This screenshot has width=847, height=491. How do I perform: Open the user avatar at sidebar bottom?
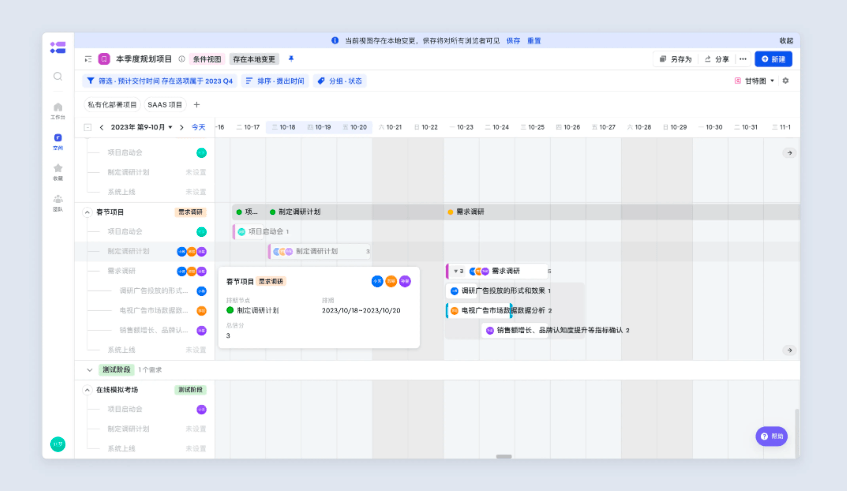pyautogui.click(x=58, y=444)
